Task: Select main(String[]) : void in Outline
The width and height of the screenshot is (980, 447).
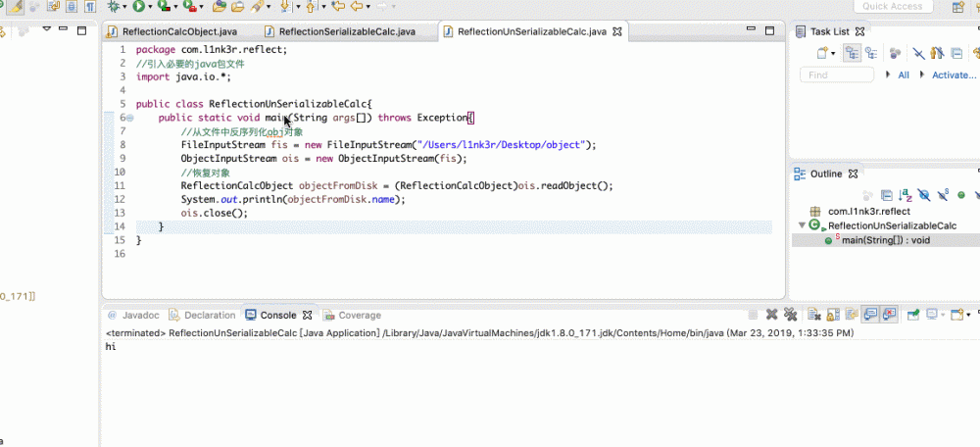Action: (x=886, y=240)
